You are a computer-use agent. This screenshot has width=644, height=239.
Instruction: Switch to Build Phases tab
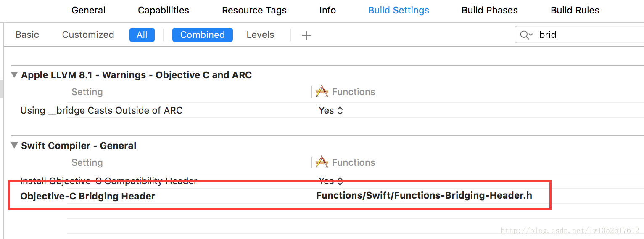pos(490,10)
